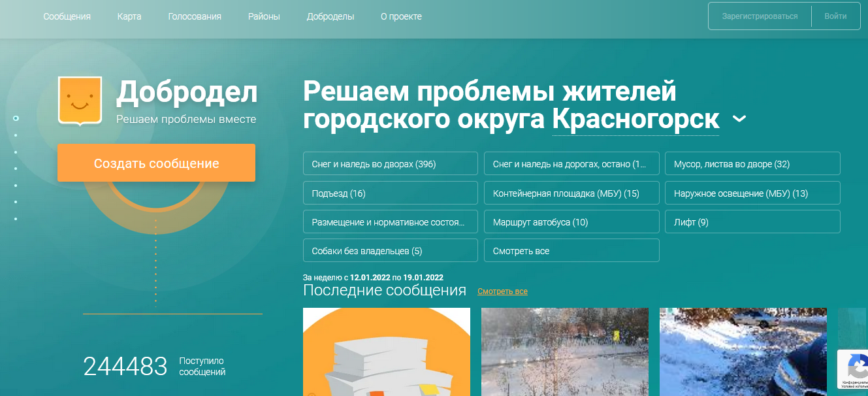Navigate to Районы in top menu
Viewport: 868px width, 396px height.
point(264,16)
